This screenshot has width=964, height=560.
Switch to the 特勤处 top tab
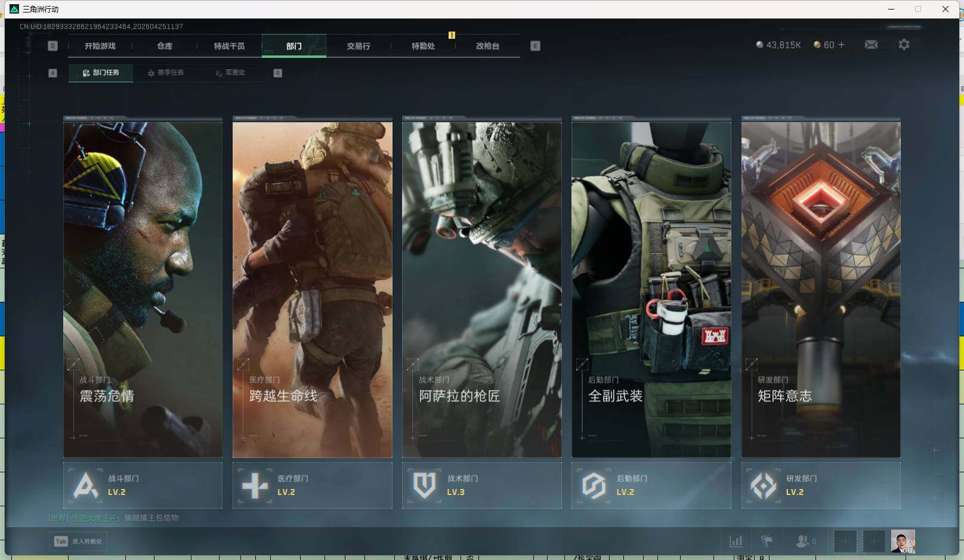click(x=423, y=46)
